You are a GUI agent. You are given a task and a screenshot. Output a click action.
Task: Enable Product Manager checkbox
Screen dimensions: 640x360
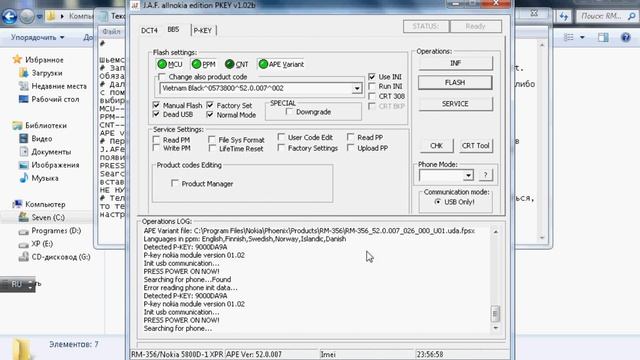tap(175, 184)
